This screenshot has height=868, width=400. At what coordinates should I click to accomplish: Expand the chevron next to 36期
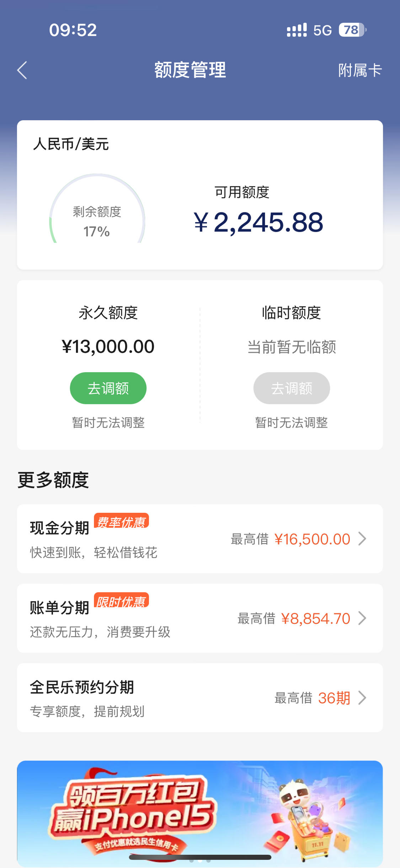click(362, 698)
